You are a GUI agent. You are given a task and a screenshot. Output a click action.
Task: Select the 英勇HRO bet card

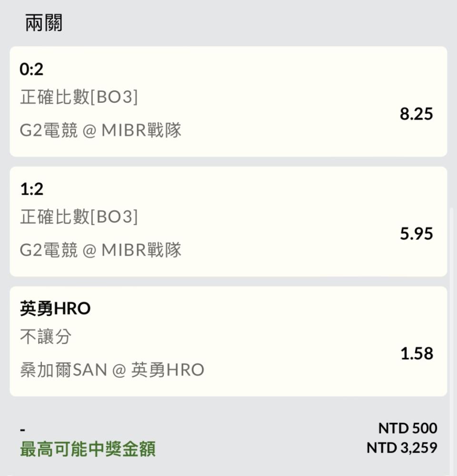(228, 341)
